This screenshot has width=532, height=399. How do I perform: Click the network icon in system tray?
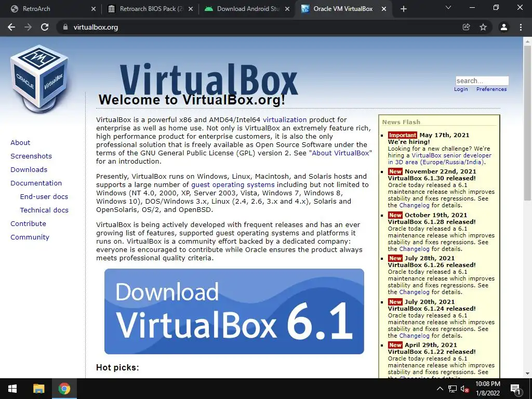pyautogui.click(x=453, y=389)
